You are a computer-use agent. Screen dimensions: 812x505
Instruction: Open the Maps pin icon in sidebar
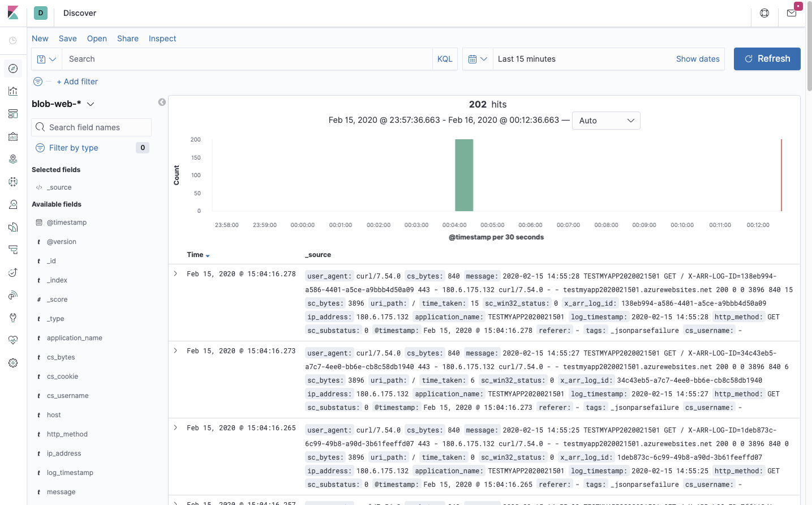pos(13,159)
